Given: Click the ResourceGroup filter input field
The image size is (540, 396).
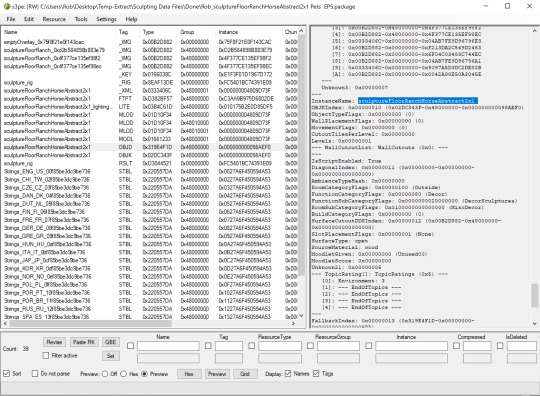Looking at the screenshot, I should click(338, 346).
